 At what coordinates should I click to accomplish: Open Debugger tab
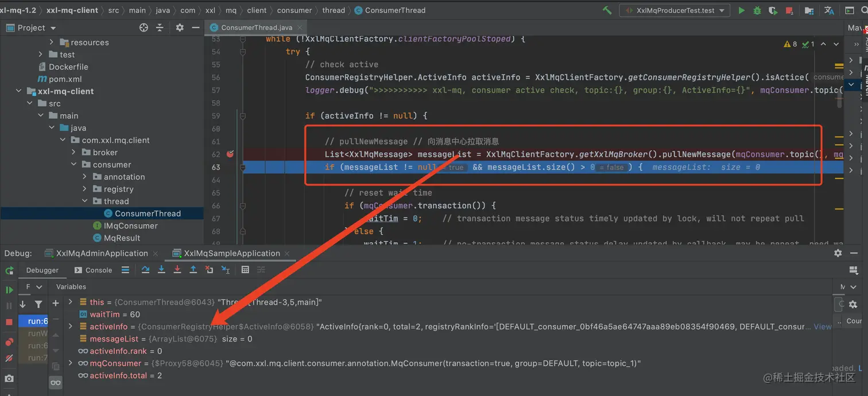(42, 270)
